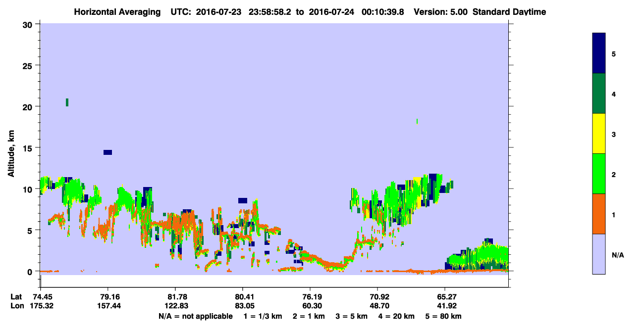Image resolution: width=644 pixels, height=330 pixels.
Task: Click the colorbar label 4
Action: tap(614, 94)
